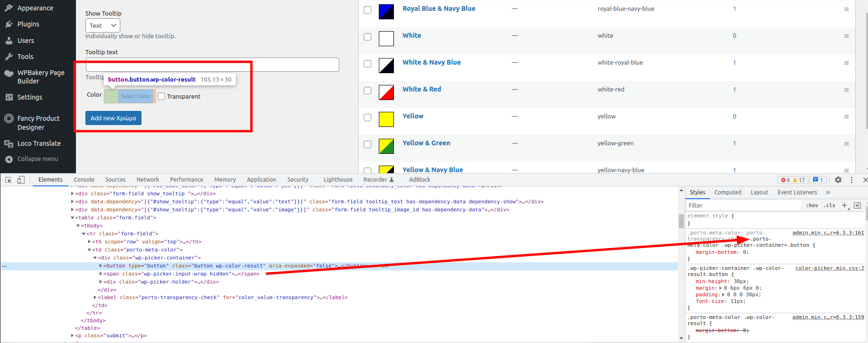The width and height of the screenshot is (868, 343).
Task: Open the Users sidebar icon
Action: pyautogui.click(x=9, y=41)
